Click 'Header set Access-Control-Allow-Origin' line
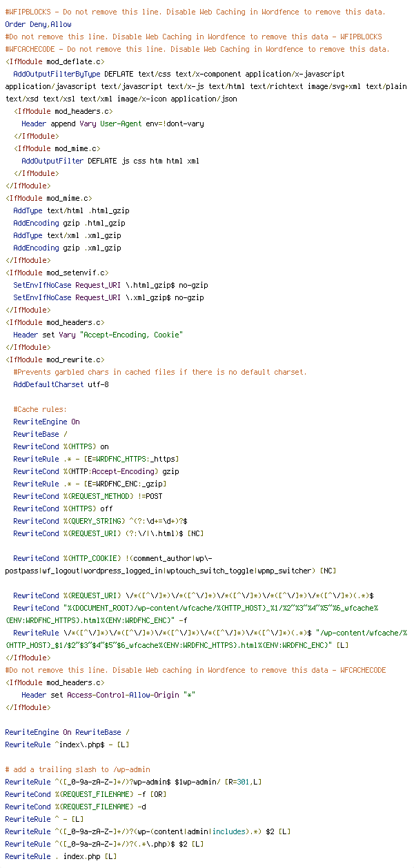This screenshot has height=868, width=414. pos(108,695)
